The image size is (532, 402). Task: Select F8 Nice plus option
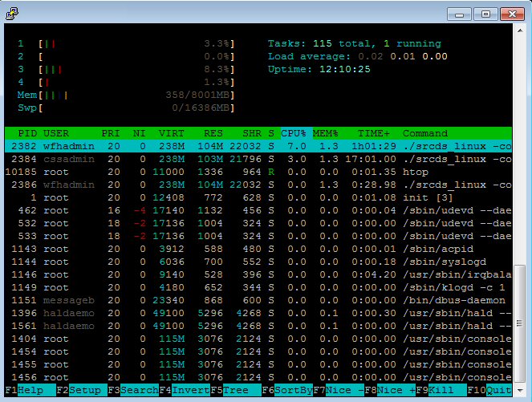coord(390,390)
